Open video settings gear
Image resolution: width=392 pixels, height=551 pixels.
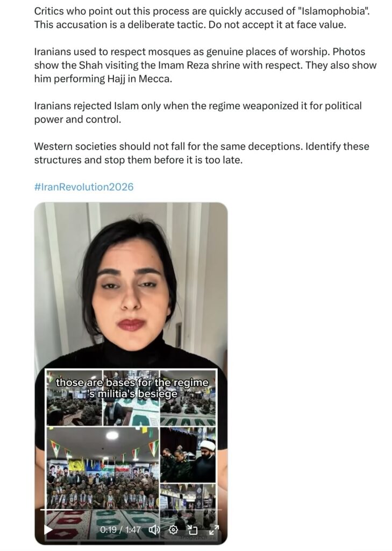coord(174,529)
